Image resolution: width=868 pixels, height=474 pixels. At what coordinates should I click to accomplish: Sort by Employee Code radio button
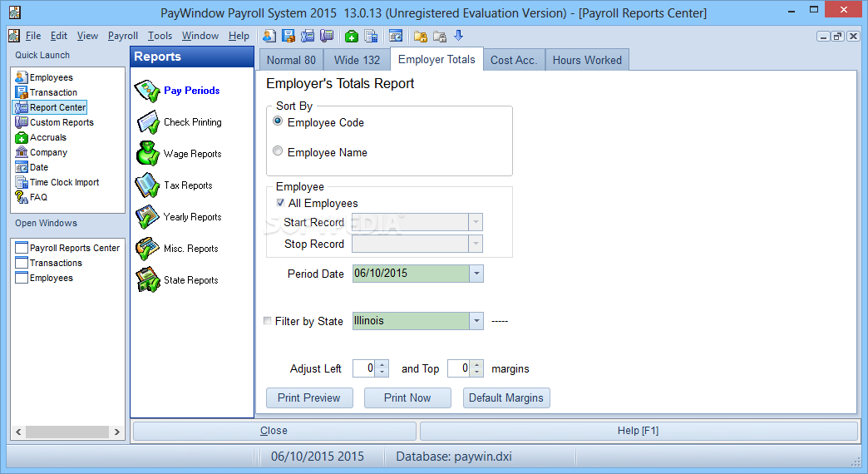point(278,121)
